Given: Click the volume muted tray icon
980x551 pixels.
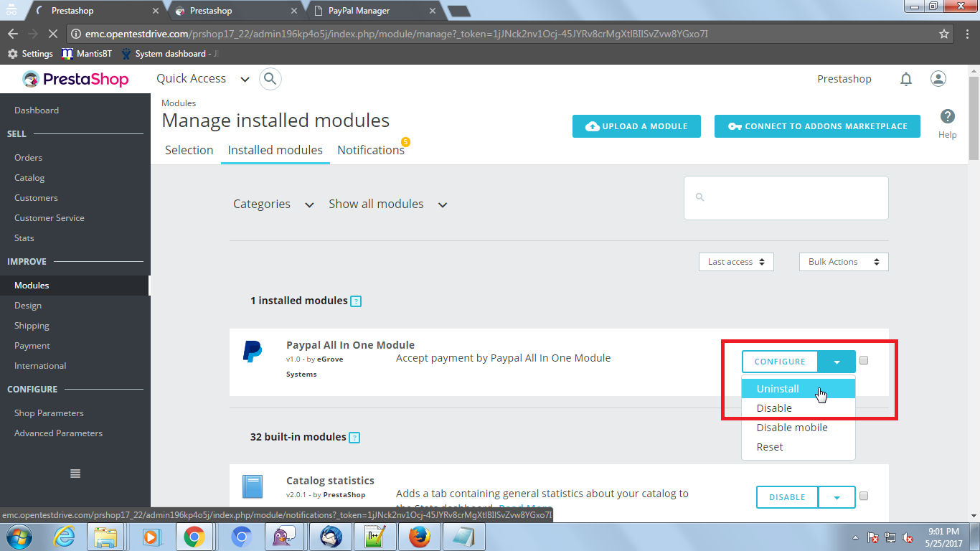Looking at the screenshot, I should [907, 537].
